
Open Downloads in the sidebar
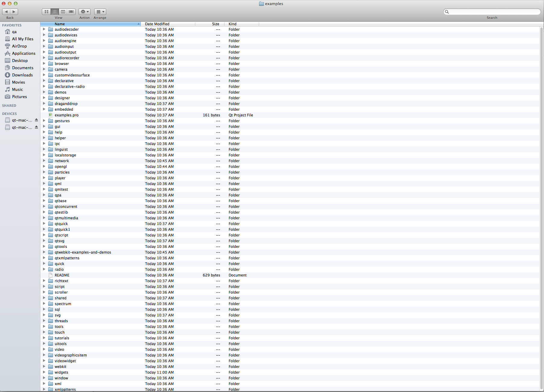click(x=22, y=75)
